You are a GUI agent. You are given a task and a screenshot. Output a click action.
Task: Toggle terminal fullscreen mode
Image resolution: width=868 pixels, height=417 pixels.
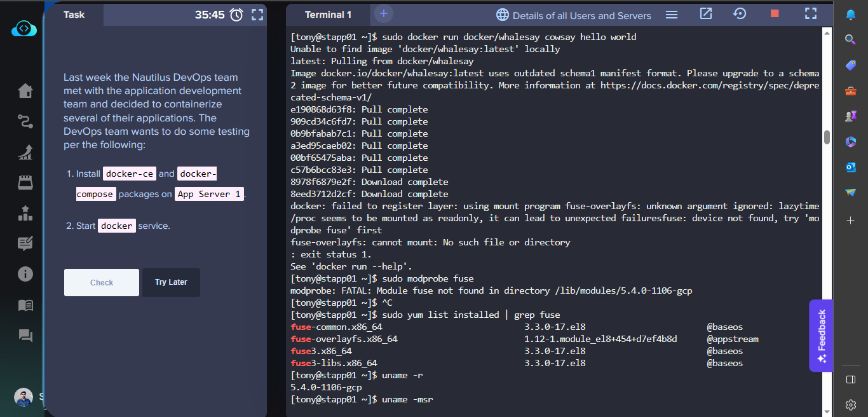(810, 14)
